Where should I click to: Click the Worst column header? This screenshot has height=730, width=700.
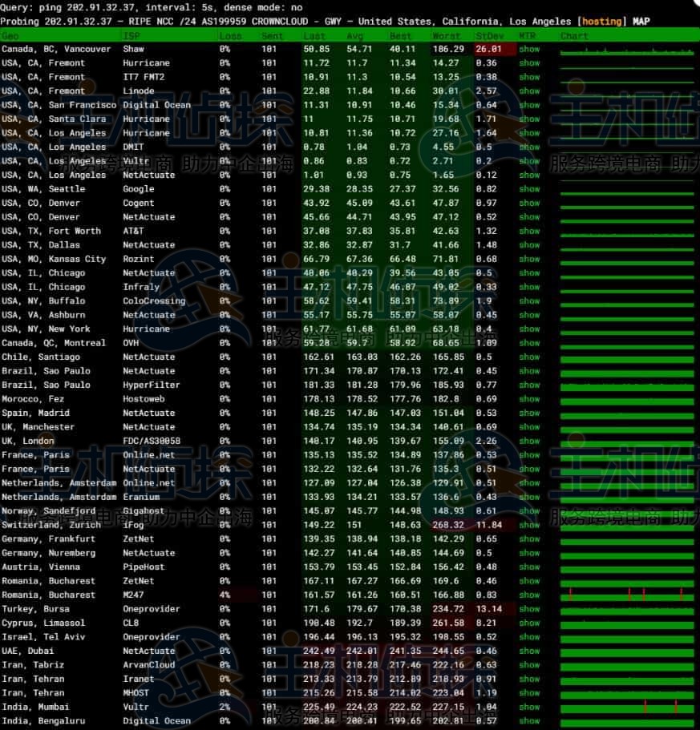pos(446,36)
